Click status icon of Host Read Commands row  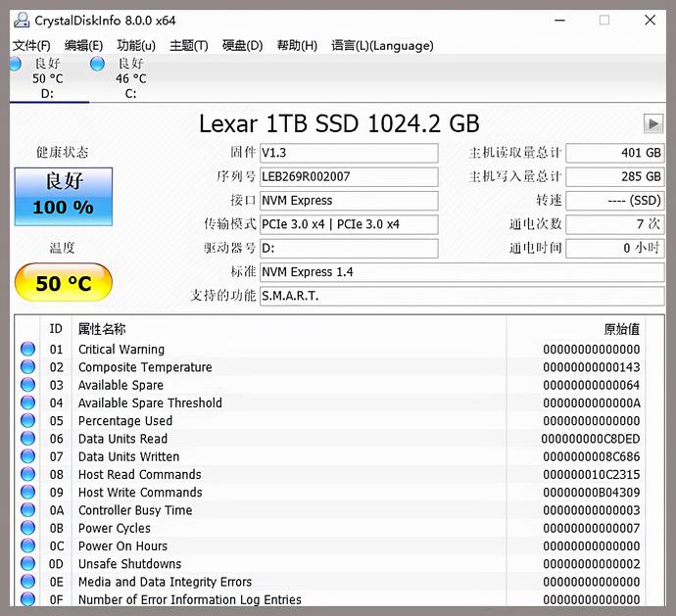coord(28,474)
